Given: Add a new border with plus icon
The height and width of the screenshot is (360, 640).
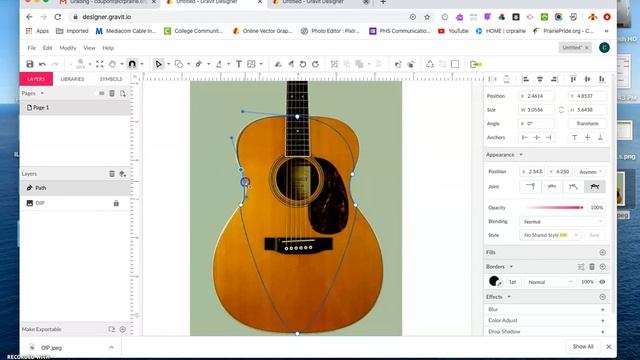Looking at the screenshot, I should coord(602,267).
